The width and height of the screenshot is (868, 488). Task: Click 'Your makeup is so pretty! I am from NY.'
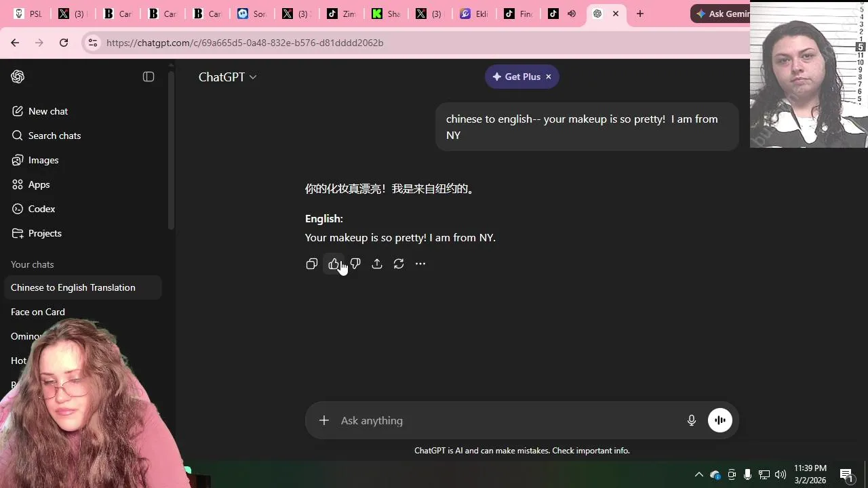point(400,237)
